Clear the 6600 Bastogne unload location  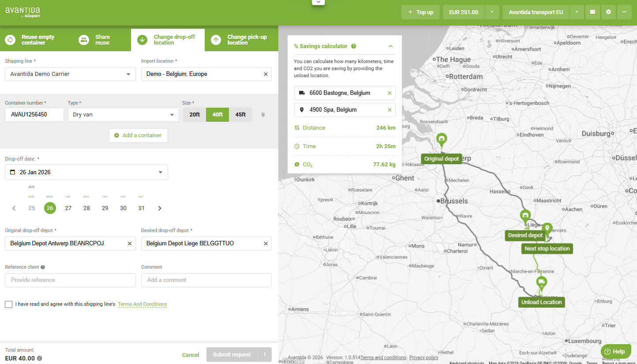pyautogui.click(x=390, y=93)
